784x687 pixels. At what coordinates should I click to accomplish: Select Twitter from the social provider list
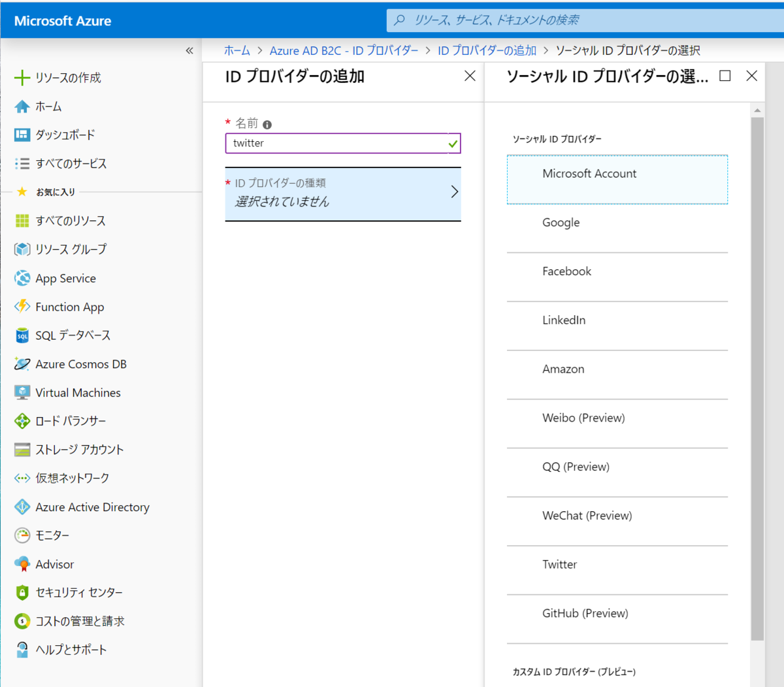(x=559, y=564)
